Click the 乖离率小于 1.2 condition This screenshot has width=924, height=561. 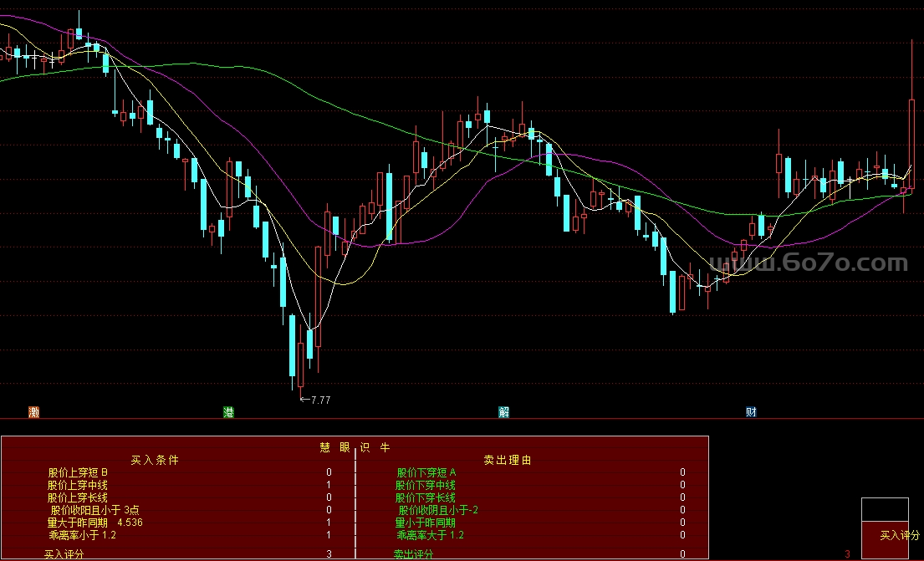click(82, 535)
